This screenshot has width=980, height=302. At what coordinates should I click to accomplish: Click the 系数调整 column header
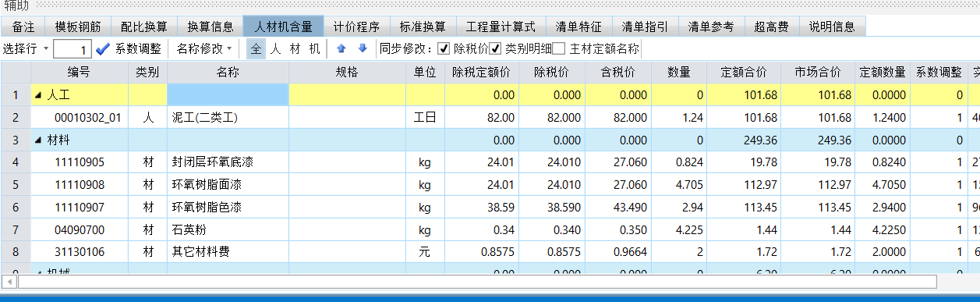click(x=939, y=73)
